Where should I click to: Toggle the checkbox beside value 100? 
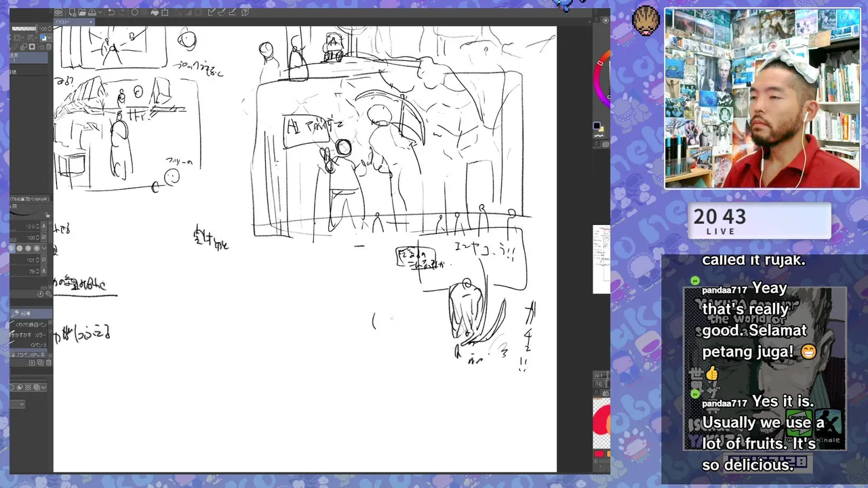[x=43, y=237]
